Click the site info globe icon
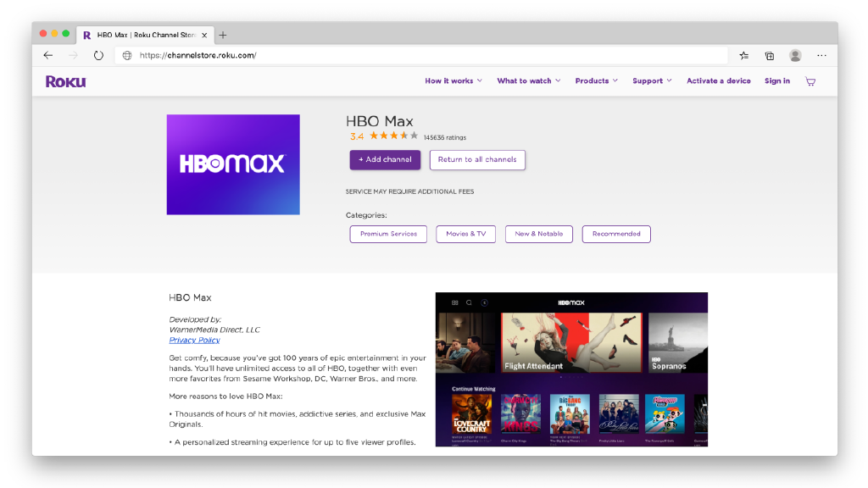The height and width of the screenshot is (488, 868). click(127, 55)
